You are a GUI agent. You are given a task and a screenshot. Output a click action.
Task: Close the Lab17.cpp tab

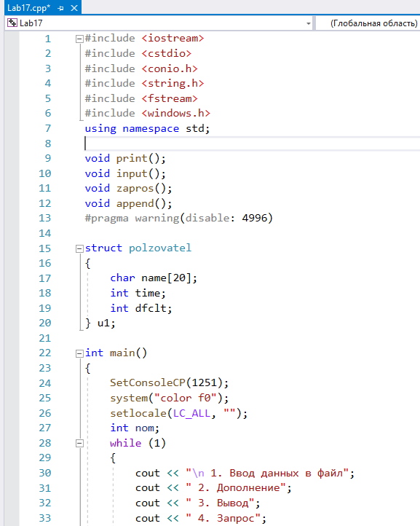coord(74,8)
